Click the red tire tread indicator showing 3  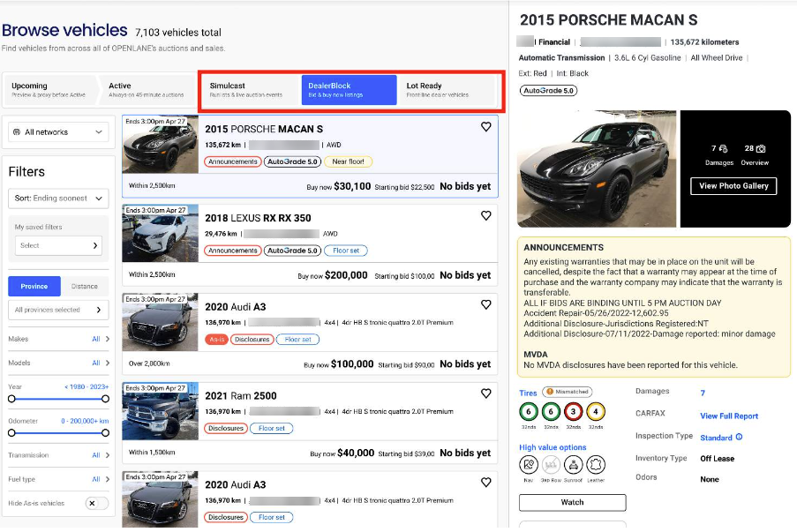tap(573, 411)
